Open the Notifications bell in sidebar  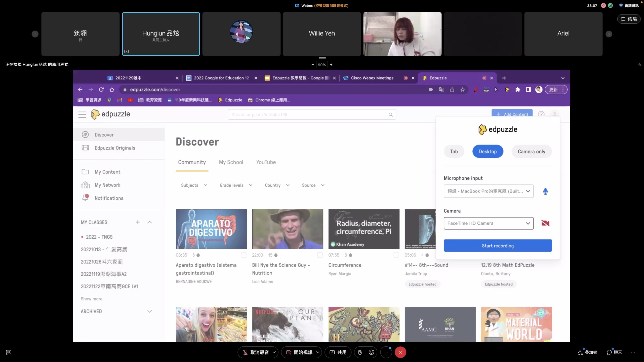point(85,198)
